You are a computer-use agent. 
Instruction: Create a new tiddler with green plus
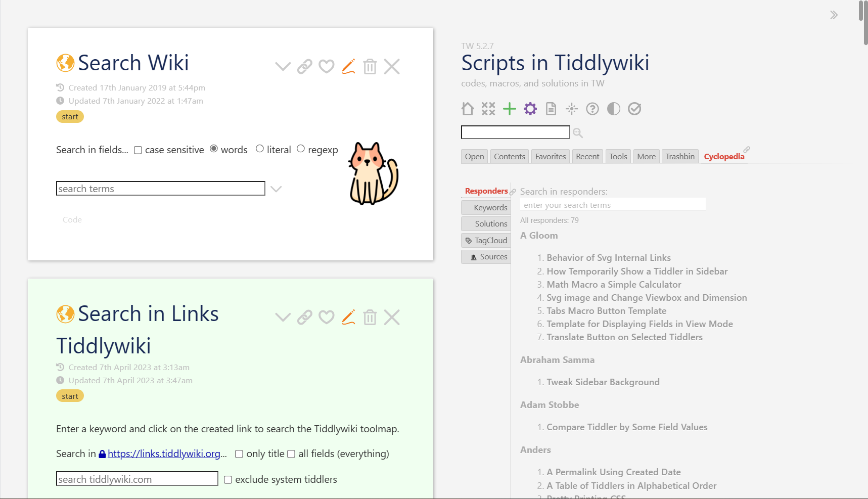510,109
